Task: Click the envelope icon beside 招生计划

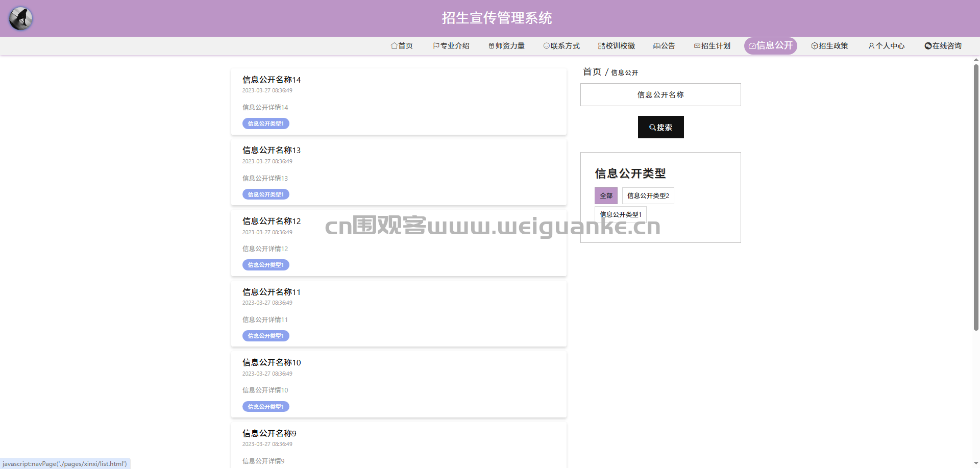Action: (697, 46)
